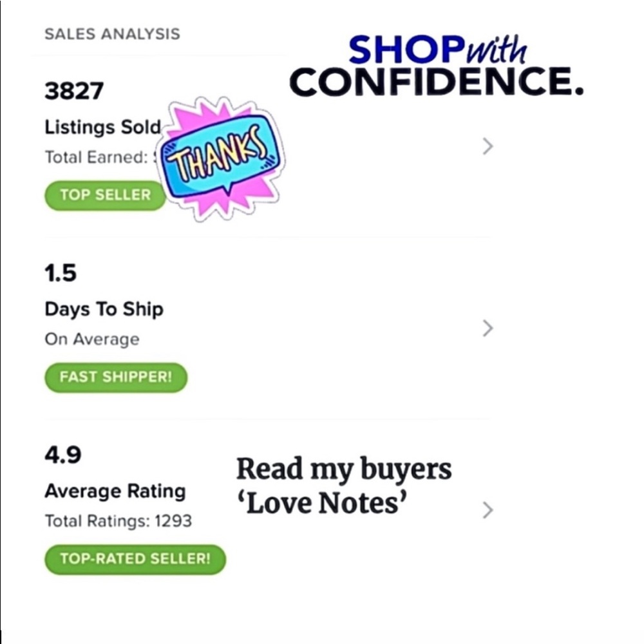The width and height of the screenshot is (644, 644).
Task: Click the blue SHOP with heading
Action: 437,49
